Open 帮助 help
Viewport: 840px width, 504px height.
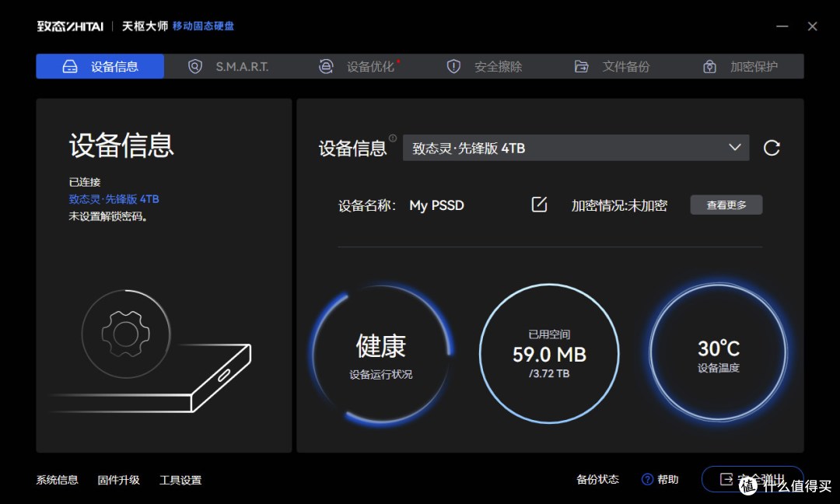660,479
